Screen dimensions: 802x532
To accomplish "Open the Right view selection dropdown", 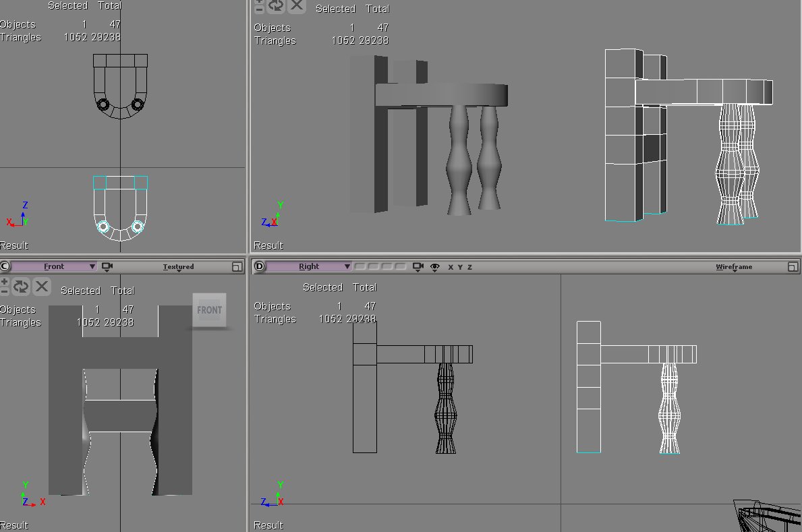I will (310, 266).
